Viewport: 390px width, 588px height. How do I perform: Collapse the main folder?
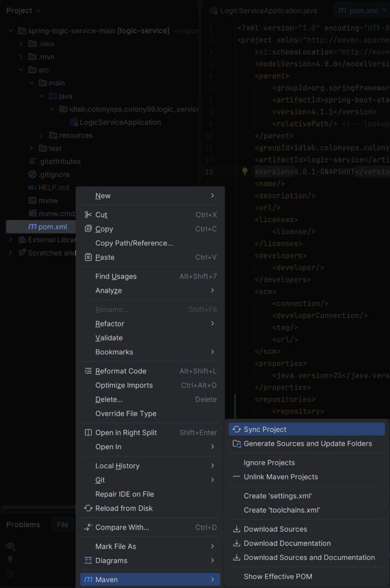[31, 83]
